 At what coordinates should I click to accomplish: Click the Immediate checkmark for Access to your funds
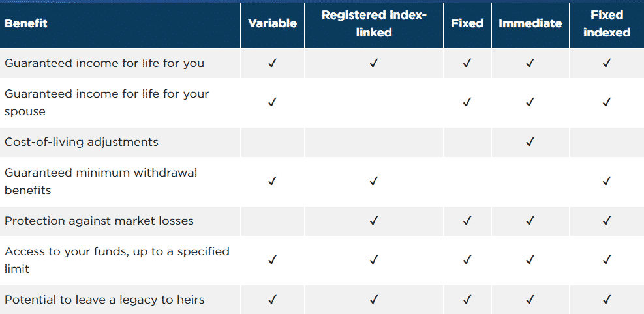coord(530,260)
